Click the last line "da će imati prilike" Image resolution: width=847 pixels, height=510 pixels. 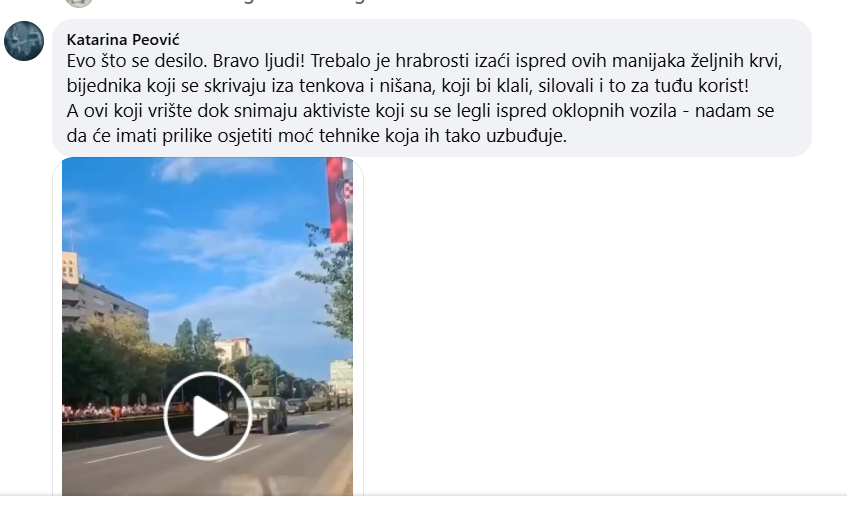317,136
